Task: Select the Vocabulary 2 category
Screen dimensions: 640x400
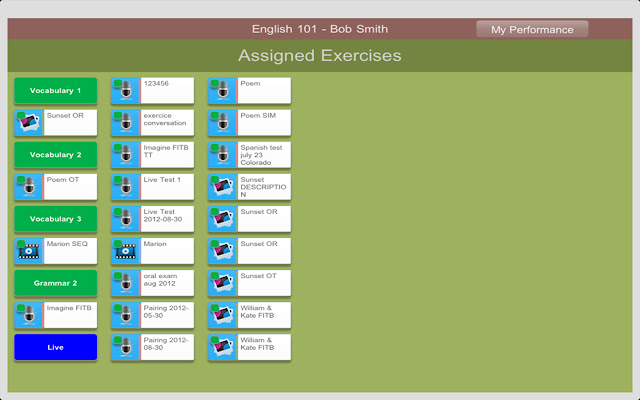Action: (x=56, y=155)
